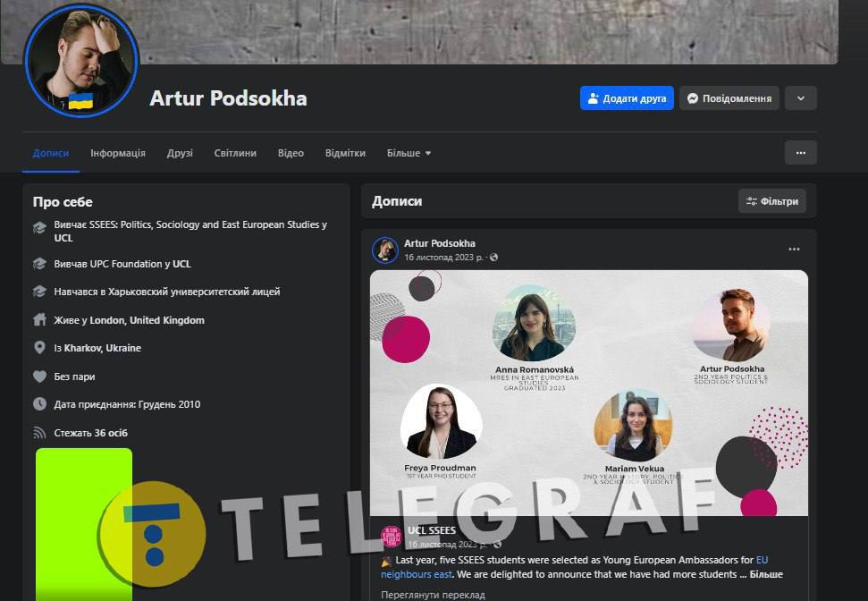The image size is (868, 601).
Task: Open the post's three-dot options menu
Action: [x=794, y=250]
